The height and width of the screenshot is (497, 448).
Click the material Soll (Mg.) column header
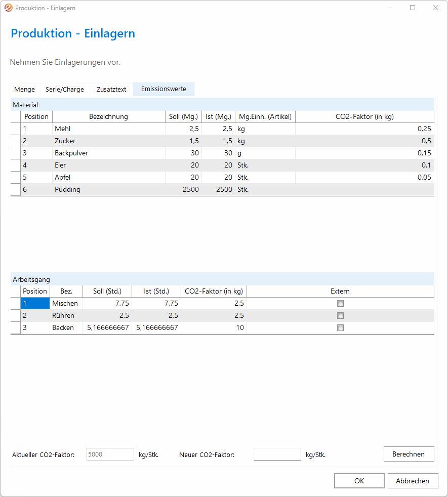pos(183,116)
